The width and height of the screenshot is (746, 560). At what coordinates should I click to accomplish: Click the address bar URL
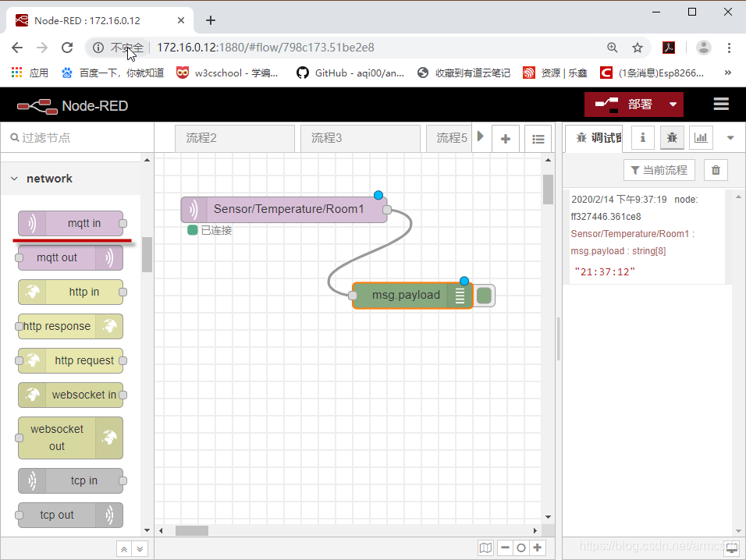[265, 48]
